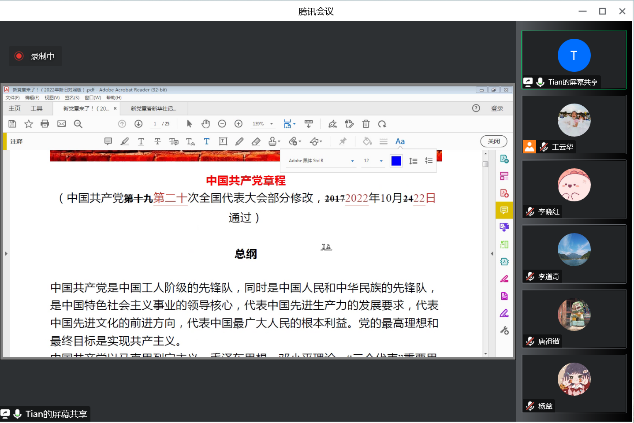Toggle Tian's microphone in shared-screen label

17,413
